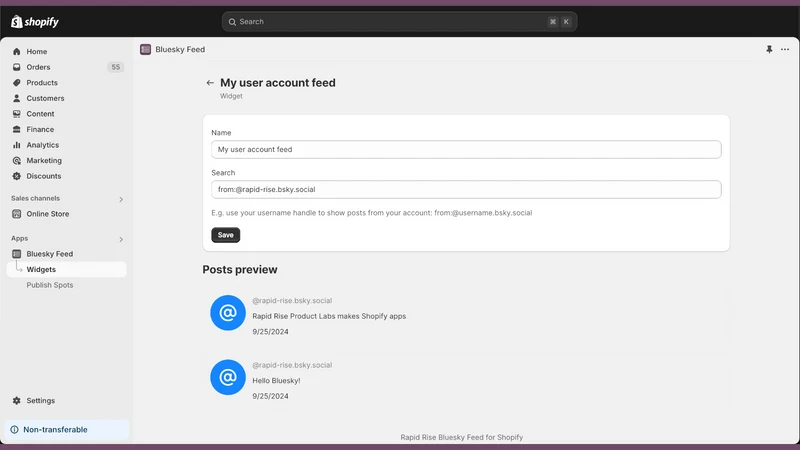Click the Hello Bluesky post avatar
The height and width of the screenshot is (450, 800).
[228, 377]
